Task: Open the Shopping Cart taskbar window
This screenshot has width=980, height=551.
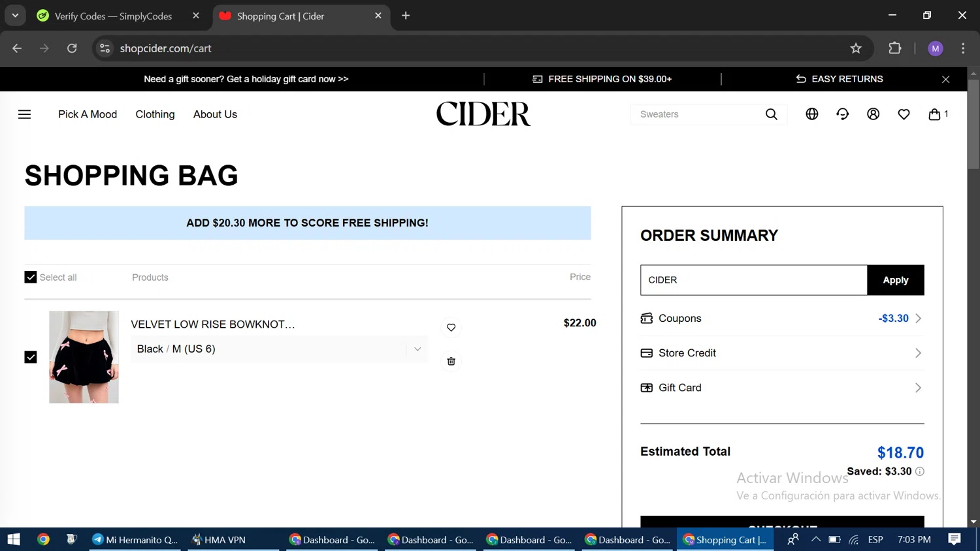Action: (x=725, y=539)
